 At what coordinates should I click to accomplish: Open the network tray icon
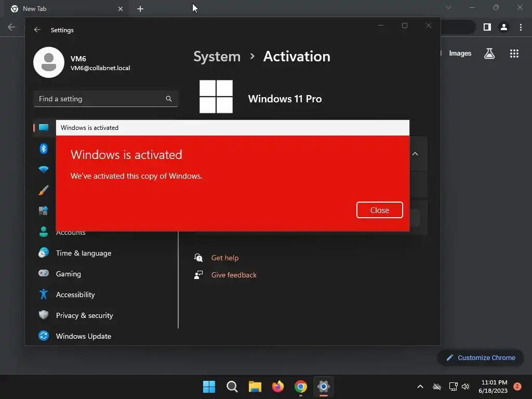tap(453, 387)
